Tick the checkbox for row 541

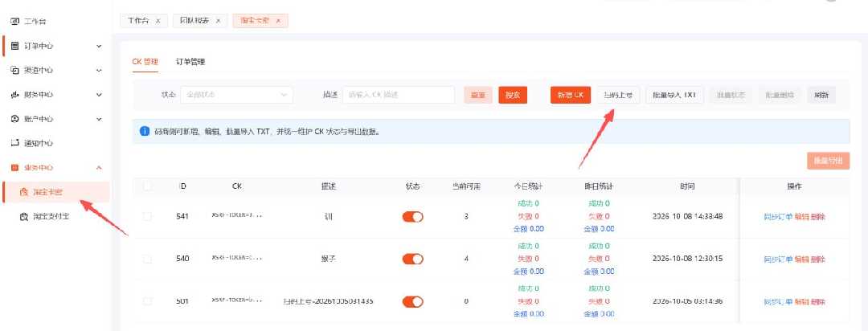[x=147, y=216]
